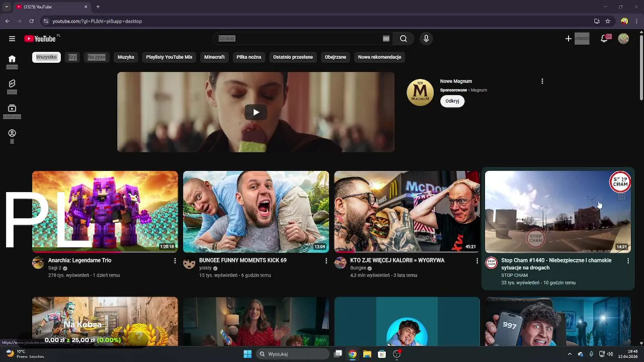The width and height of the screenshot is (644, 362).
Task: Select the Wszystko filter chip
Action: click(46, 57)
